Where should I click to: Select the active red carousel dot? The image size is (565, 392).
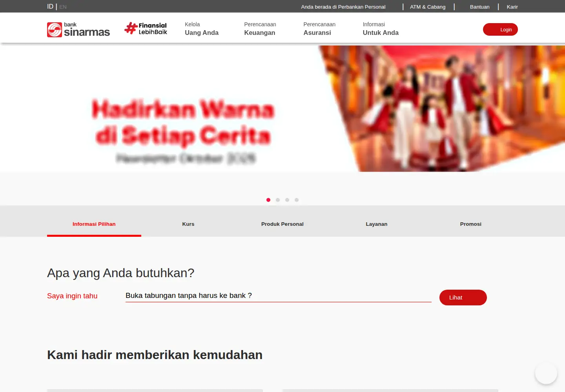pyautogui.click(x=268, y=200)
